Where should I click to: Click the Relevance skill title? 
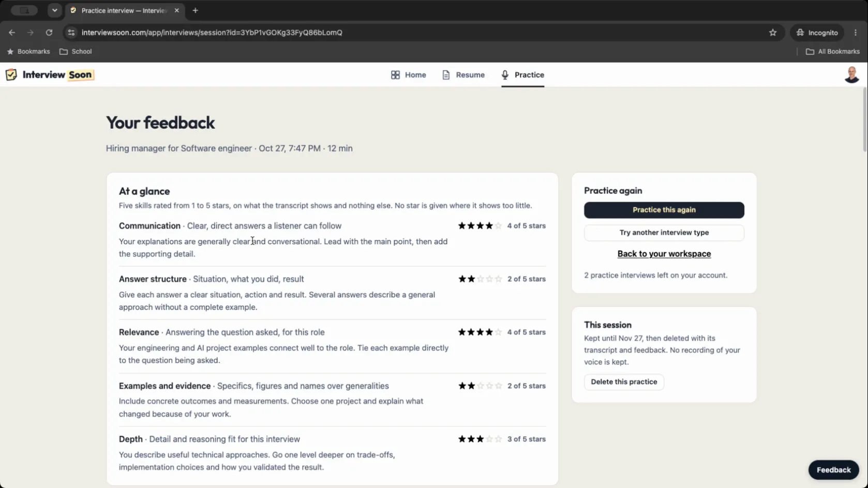139,332
